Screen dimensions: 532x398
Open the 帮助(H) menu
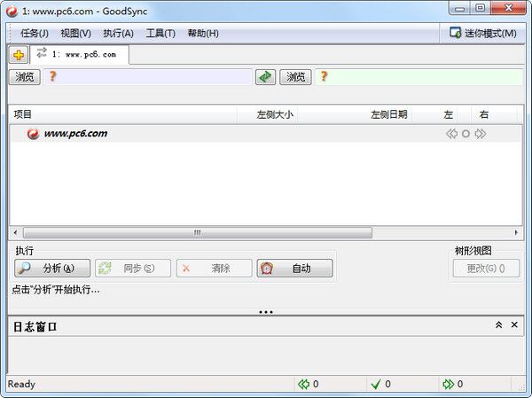[x=203, y=34]
